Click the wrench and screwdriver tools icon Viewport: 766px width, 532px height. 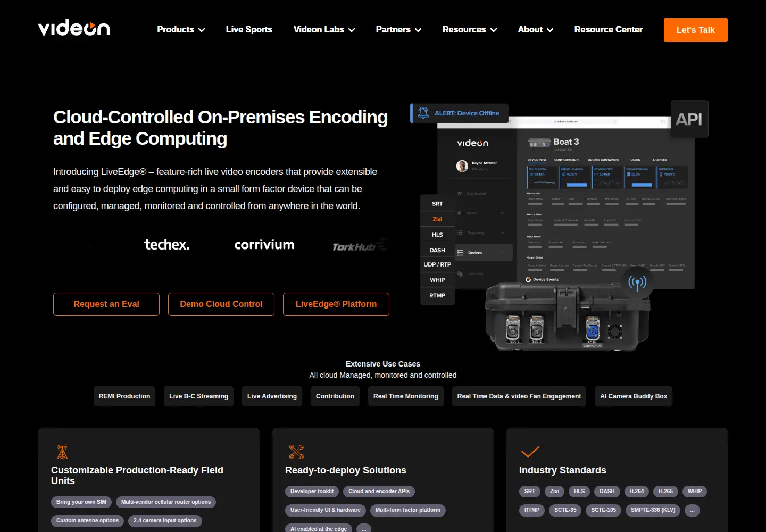pos(296,452)
